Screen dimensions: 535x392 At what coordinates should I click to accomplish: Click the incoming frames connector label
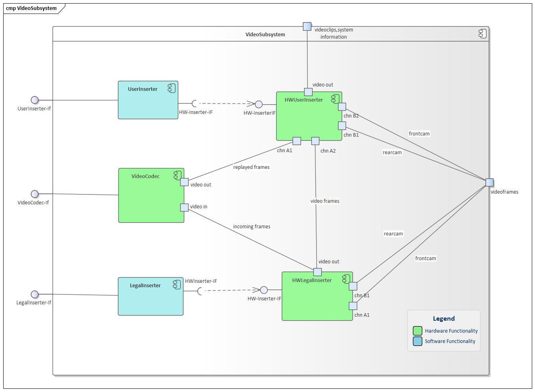coord(252,226)
